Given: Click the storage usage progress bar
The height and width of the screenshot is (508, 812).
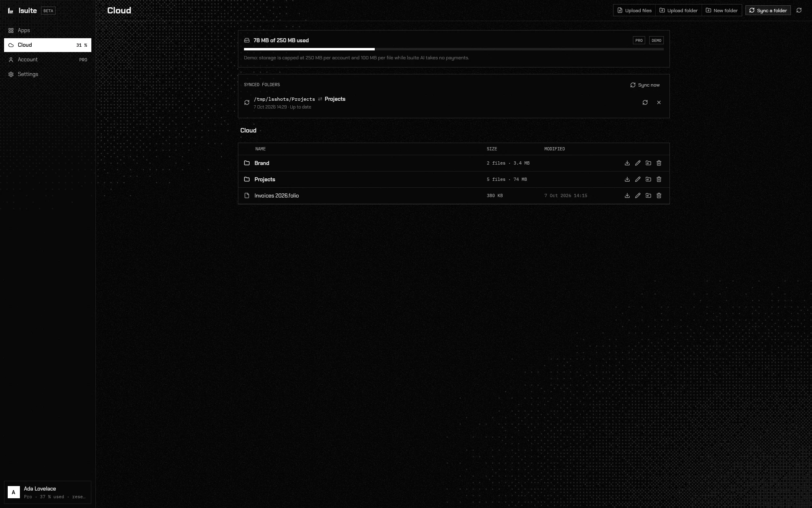Looking at the screenshot, I should click(454, 49).
